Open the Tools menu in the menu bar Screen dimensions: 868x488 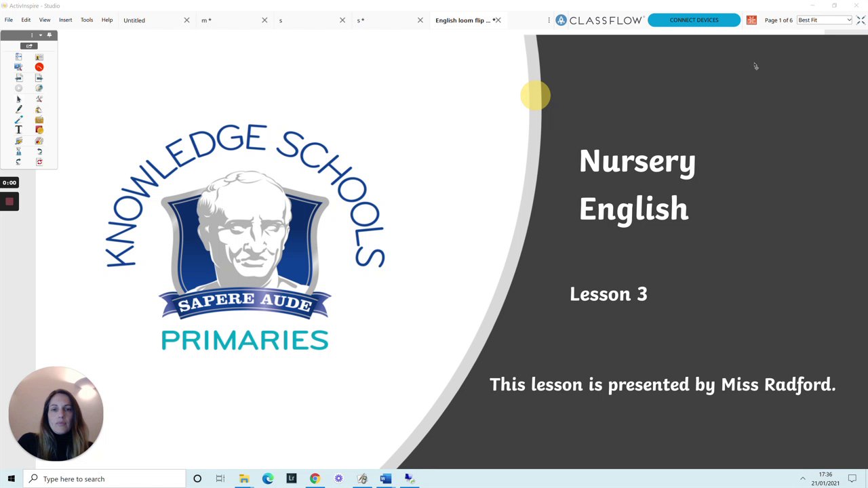point(87,20)
